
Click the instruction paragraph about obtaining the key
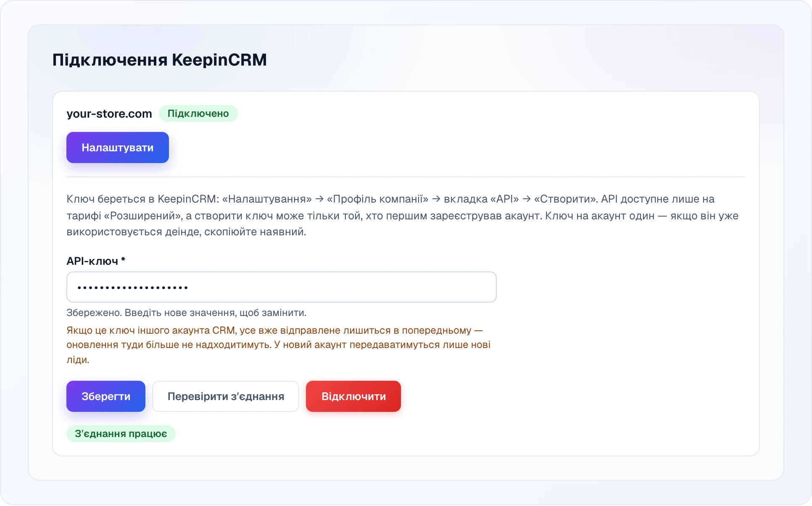coord(403,215)
